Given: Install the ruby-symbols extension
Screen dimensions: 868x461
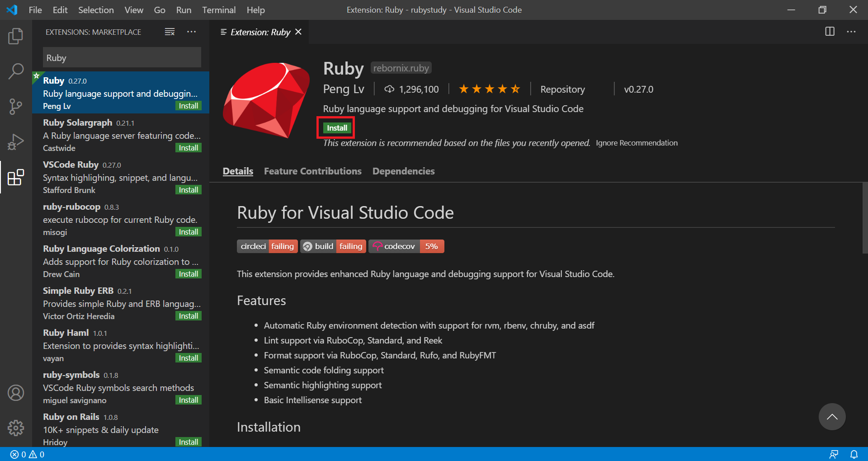Looking at the screenshot, I should click(189, 400).
